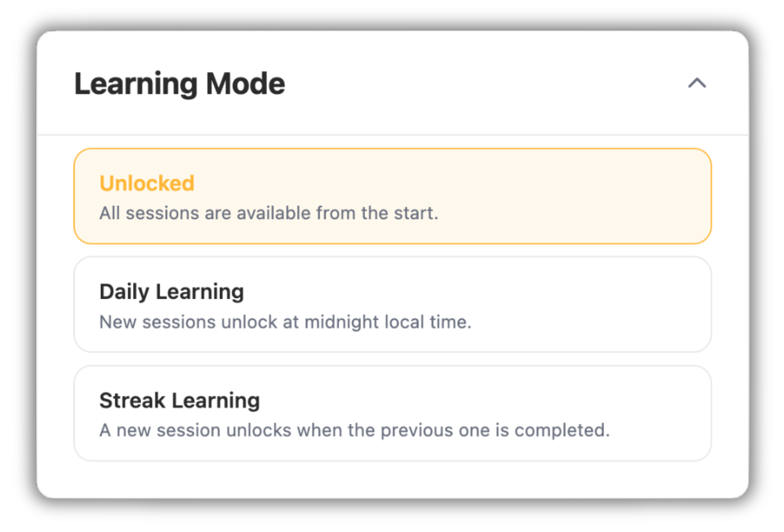Click the Streak Learning title text

[x=179, y=401]
